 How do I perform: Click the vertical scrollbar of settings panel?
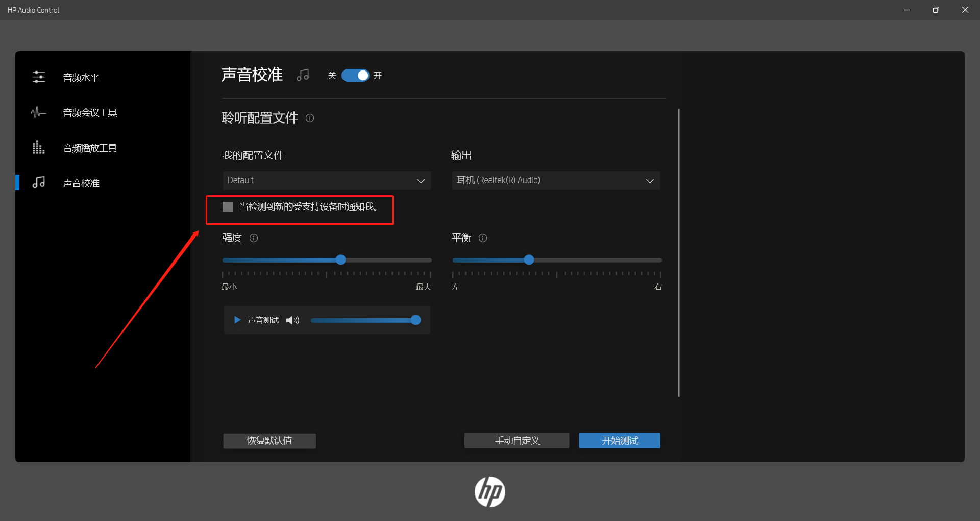(679, 252)
